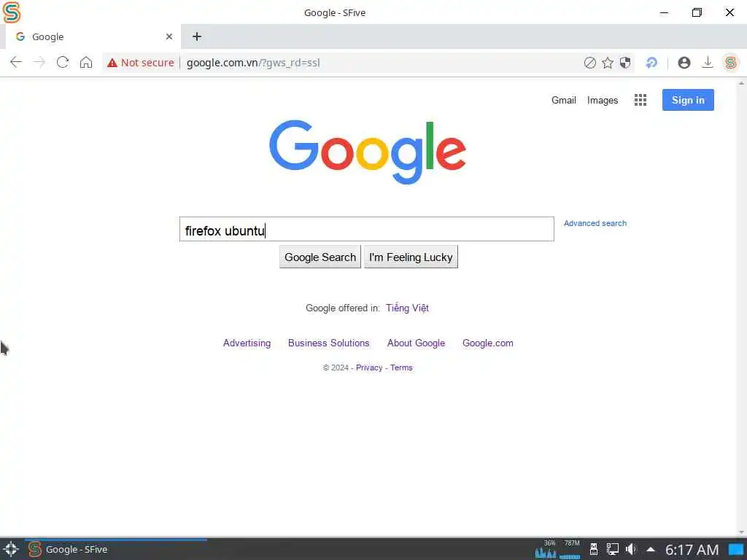Open Business Solutions link
The height and width of the screenshot is (560, 747).
(329, 343)
